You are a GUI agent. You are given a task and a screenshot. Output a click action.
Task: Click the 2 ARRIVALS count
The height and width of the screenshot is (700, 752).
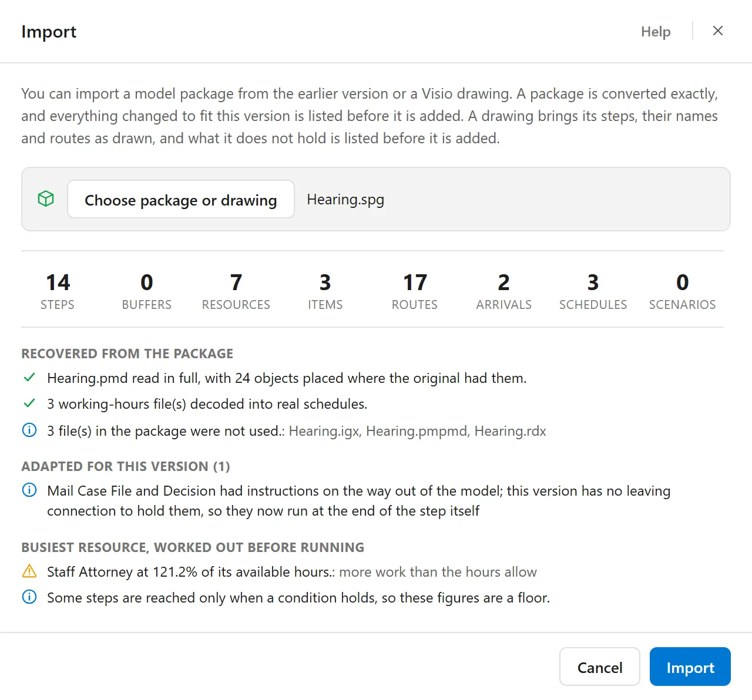tap(504, 291)
